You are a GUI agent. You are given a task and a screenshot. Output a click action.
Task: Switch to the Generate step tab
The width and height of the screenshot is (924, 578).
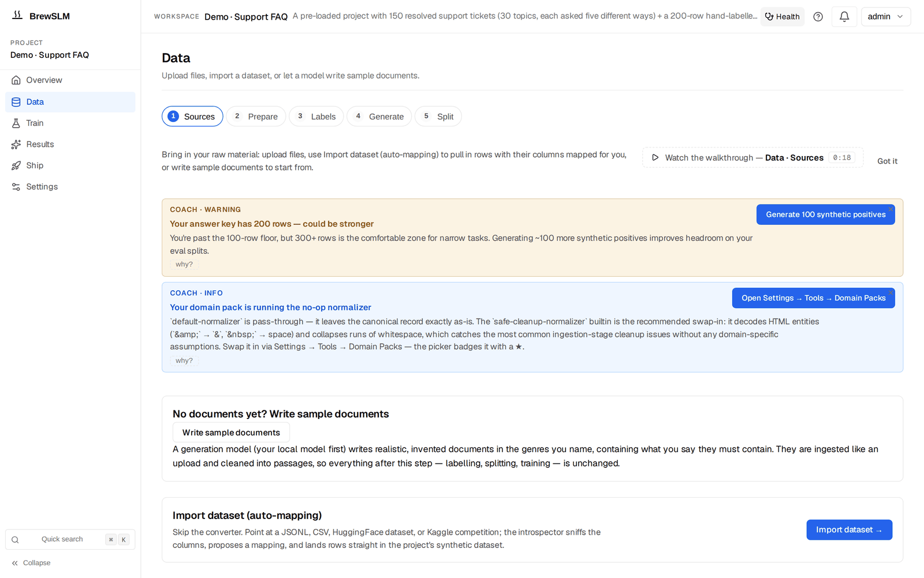(x=379, y=116)
